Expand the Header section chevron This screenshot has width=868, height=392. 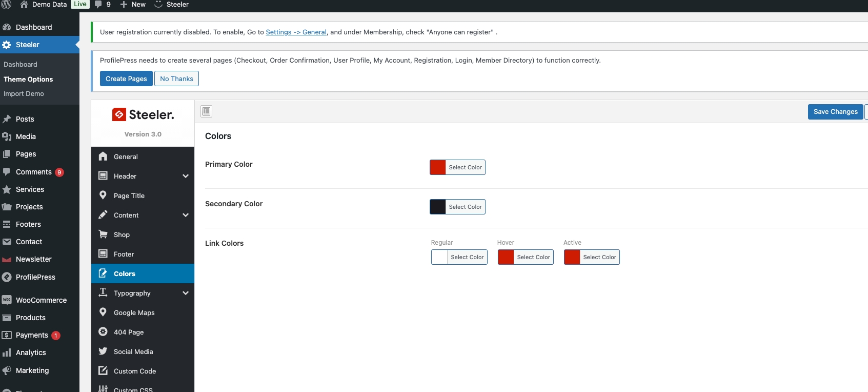[186, 176]
